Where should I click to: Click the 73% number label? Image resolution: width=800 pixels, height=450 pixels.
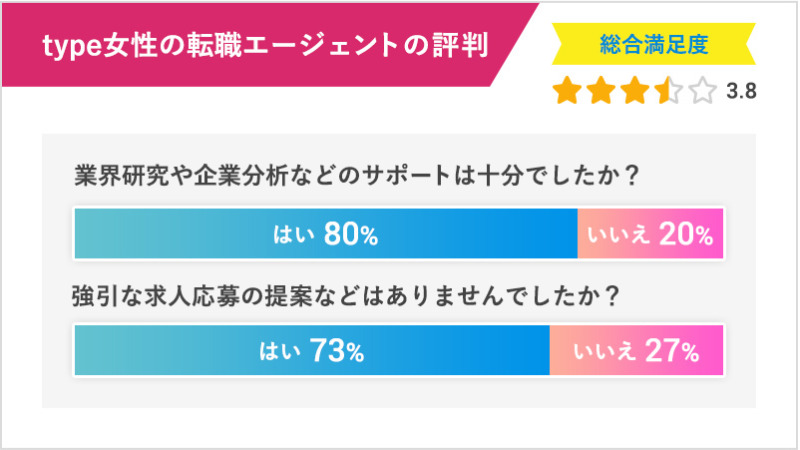pos(337,351)
